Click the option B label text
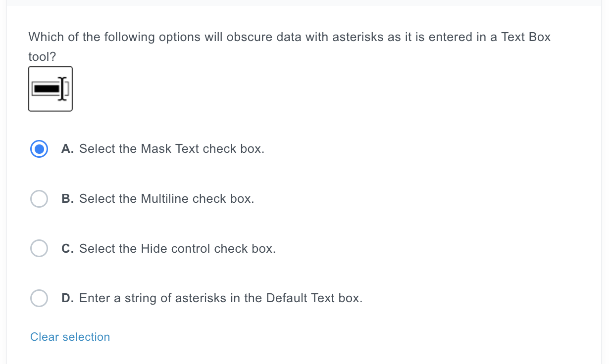This screenshot has height=364, width=613. (166, 199)
